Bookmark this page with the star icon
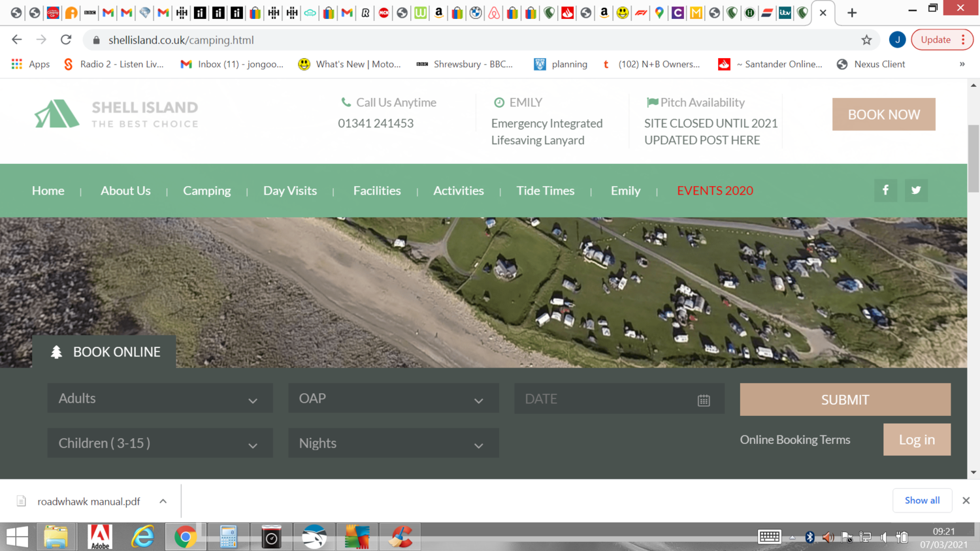The image size is (980, 551). point(866,40)
